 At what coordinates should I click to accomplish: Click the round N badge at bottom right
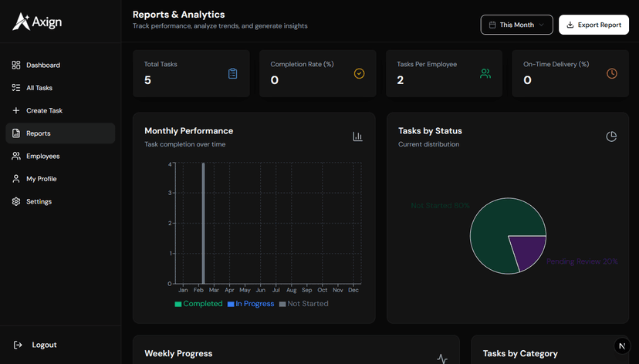click(x=622, y=346)
